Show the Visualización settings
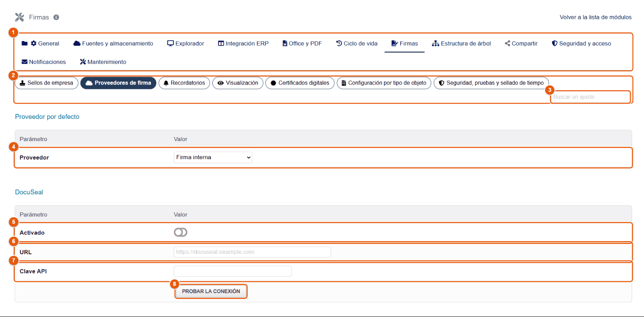The width and height of the screenshot is (644, 317). pos(238,83)
